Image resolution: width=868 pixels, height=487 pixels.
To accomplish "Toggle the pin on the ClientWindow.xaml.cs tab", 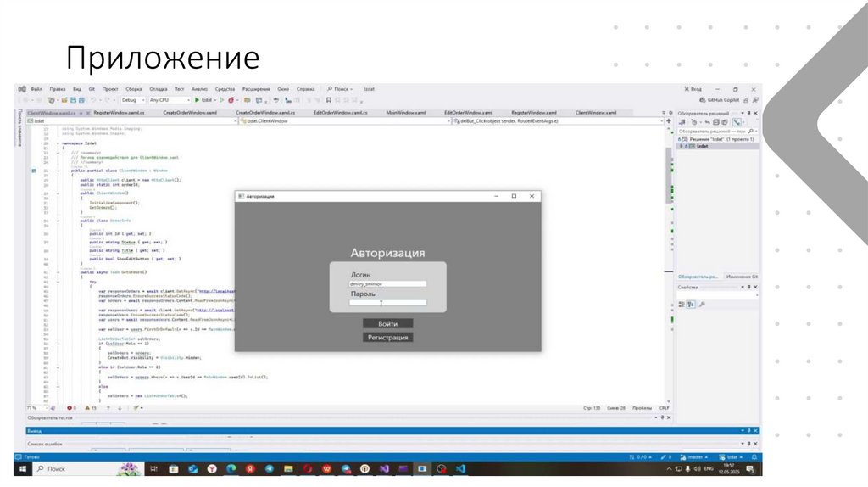I will click(x=81, y=113).
